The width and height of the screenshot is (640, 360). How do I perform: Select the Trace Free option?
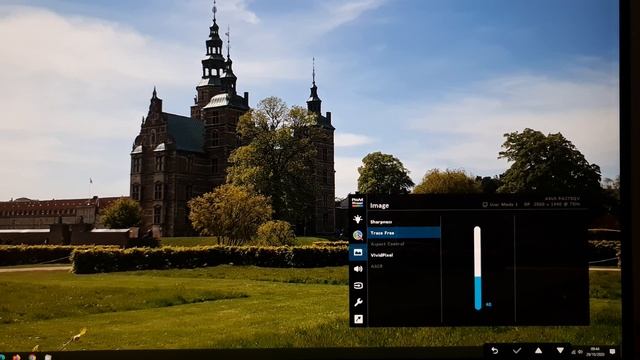[x=404, y=233]
